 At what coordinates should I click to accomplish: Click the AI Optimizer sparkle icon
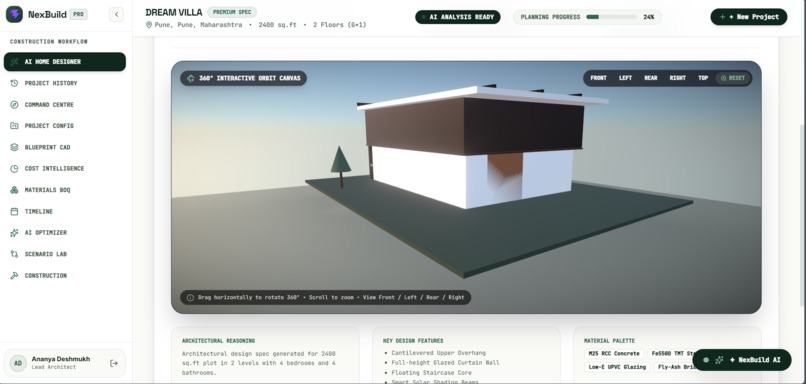coord(14,233)
